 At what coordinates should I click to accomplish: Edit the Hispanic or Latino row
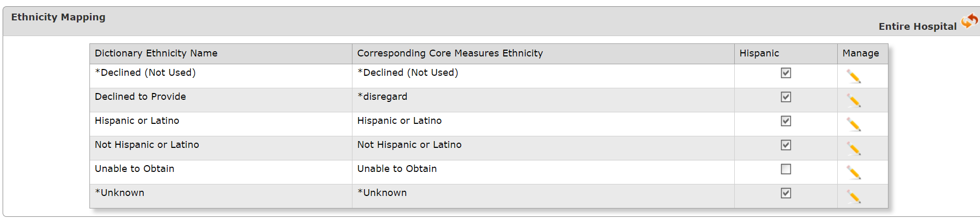[853, 125]
